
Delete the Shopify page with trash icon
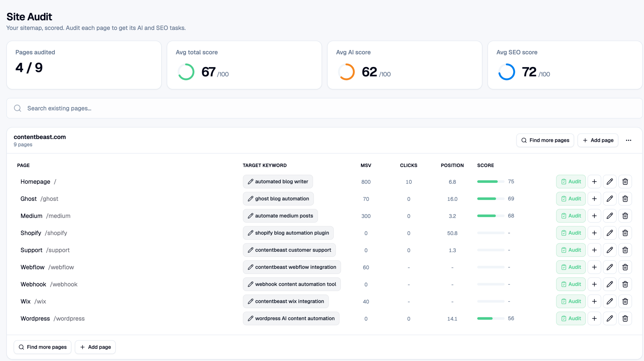625,233
